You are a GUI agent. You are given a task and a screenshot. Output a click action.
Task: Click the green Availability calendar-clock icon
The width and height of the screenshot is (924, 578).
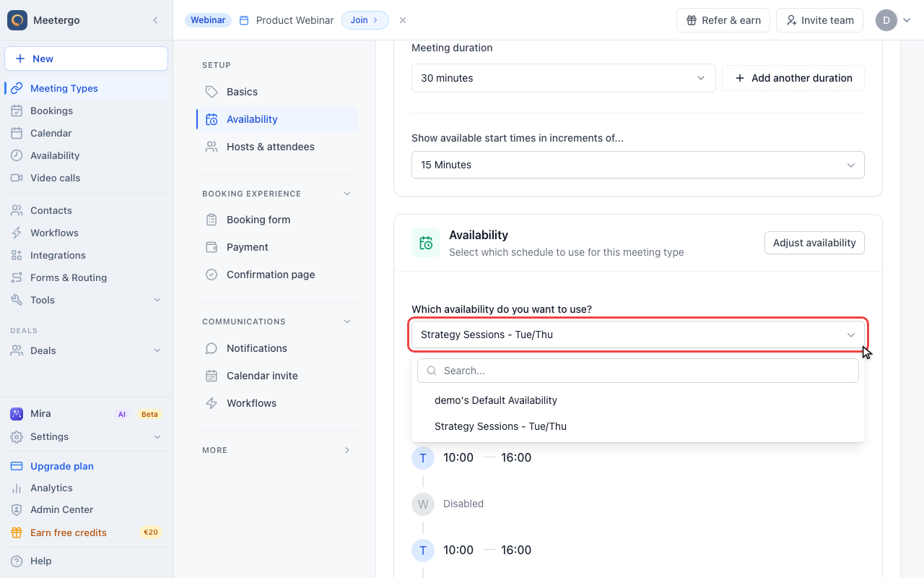[x=426, y=243]
